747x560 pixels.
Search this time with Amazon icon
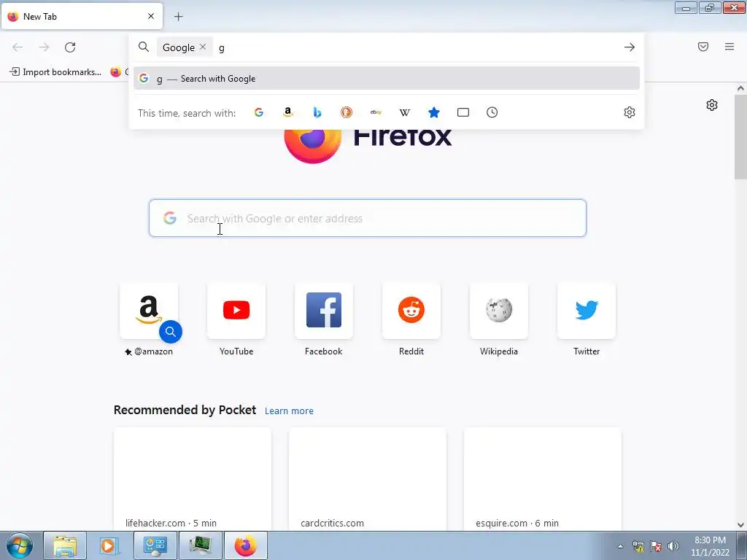[x=287, y=112]
